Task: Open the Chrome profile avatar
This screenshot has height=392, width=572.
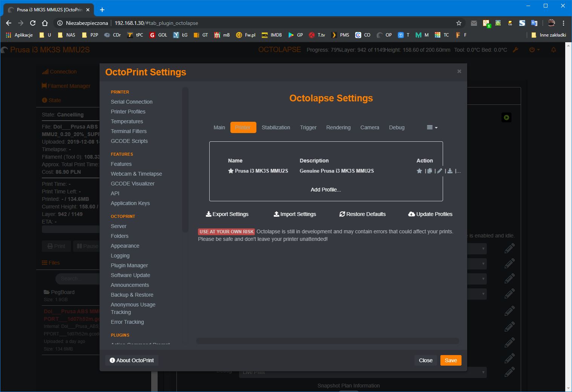Action: point(551,23)
